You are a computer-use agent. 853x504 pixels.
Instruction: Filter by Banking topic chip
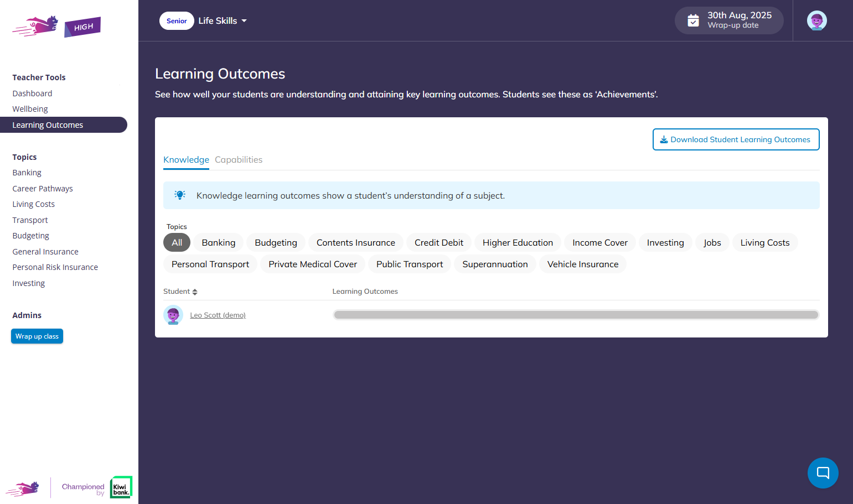coord(219,242)
